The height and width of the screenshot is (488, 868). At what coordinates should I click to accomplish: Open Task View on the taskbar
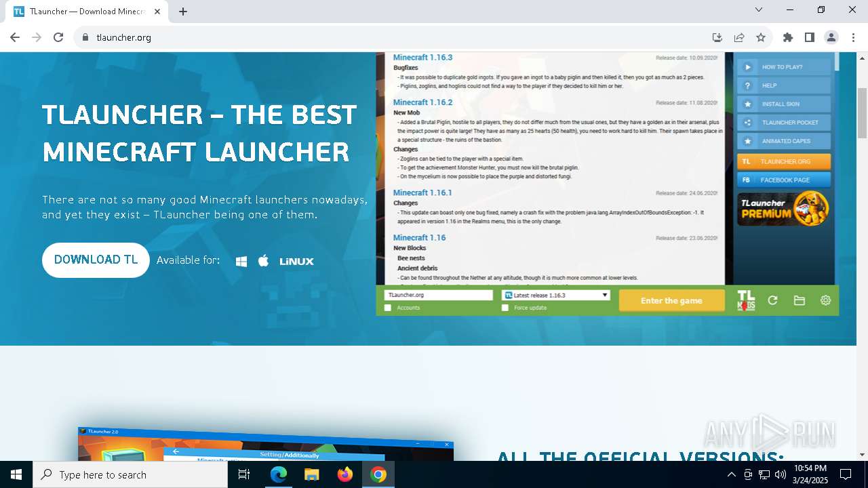pyautogui.click(x=244, y=474)
